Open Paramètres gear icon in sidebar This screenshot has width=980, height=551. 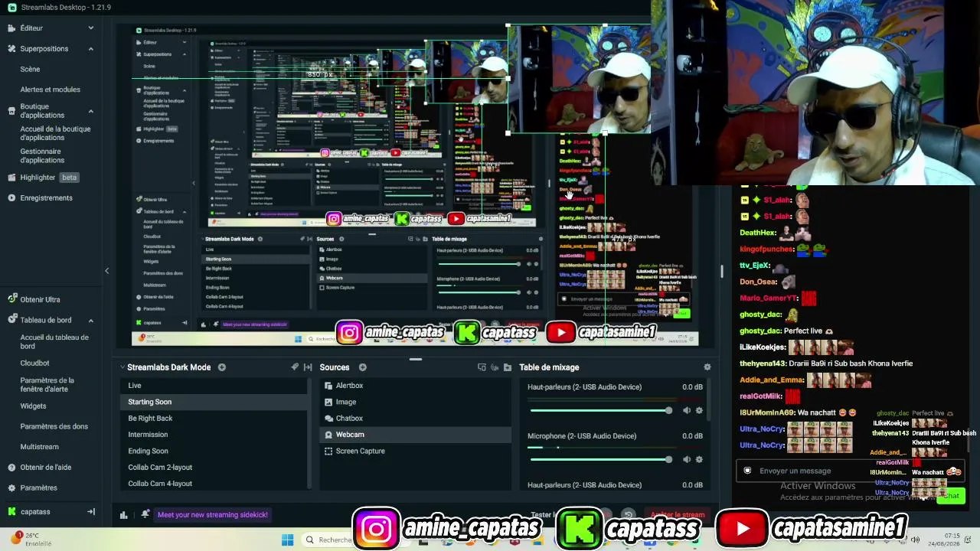tap(11, 488)
